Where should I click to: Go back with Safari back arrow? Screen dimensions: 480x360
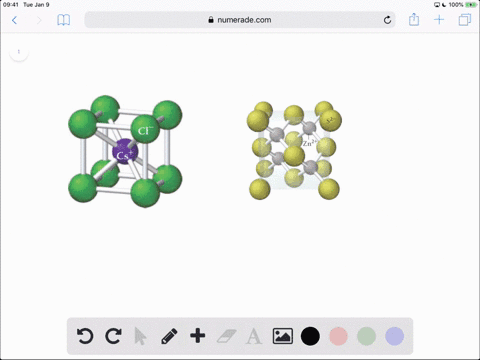click(14, 20)
